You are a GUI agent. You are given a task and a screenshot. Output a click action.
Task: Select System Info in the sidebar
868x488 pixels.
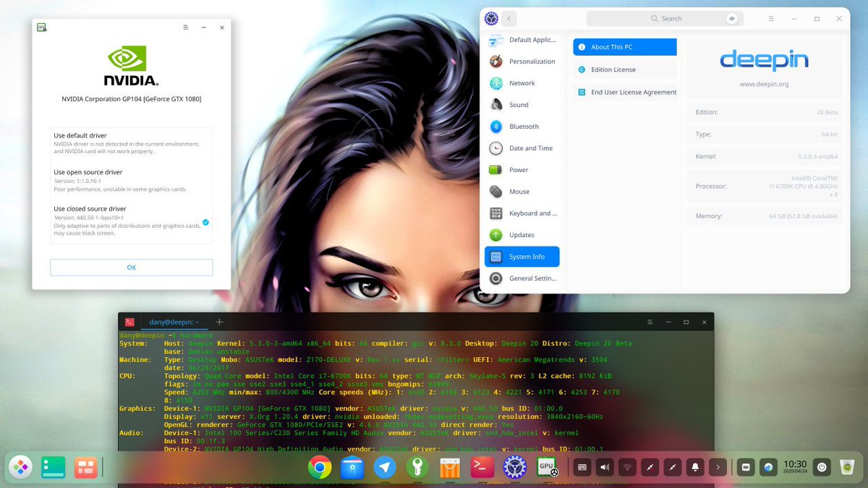[522, 257]
